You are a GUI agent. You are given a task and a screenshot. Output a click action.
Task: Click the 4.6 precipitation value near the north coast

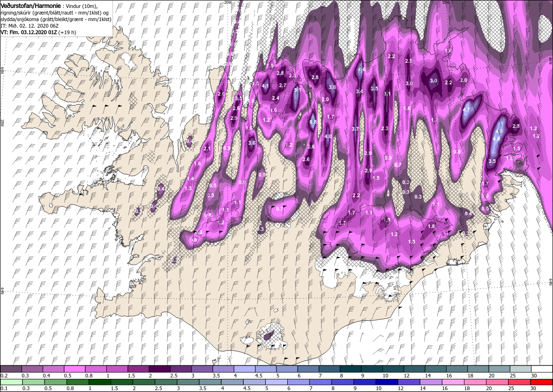click(361, 69)
